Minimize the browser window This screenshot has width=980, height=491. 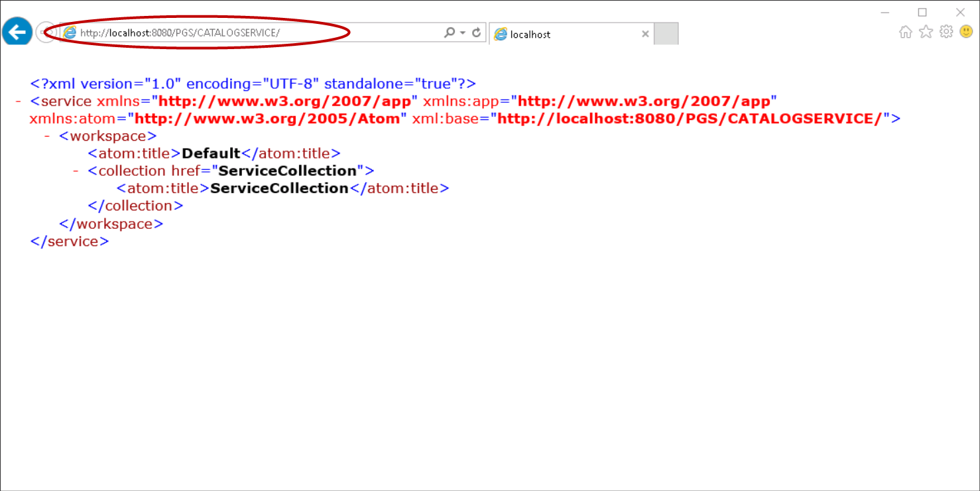[x=885, y=12]
